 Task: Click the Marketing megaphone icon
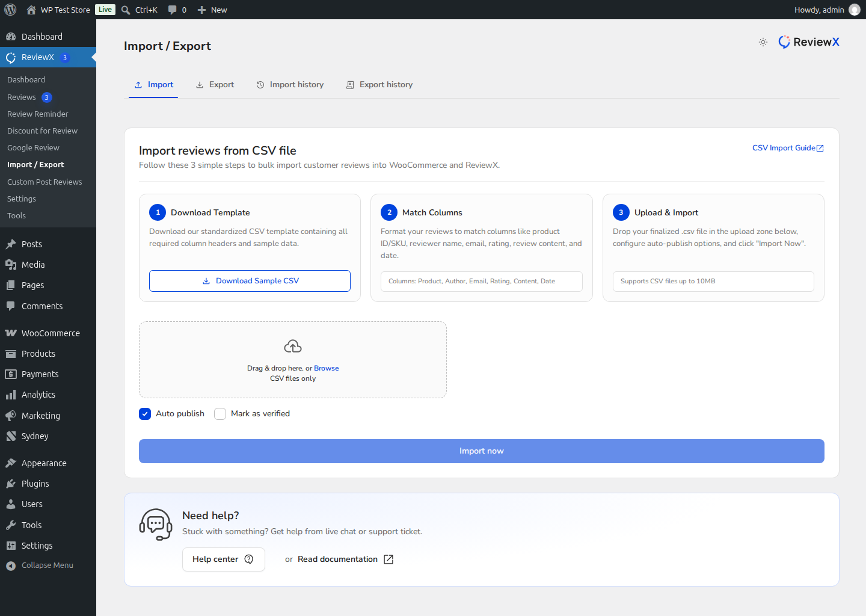tap(11, 416)
